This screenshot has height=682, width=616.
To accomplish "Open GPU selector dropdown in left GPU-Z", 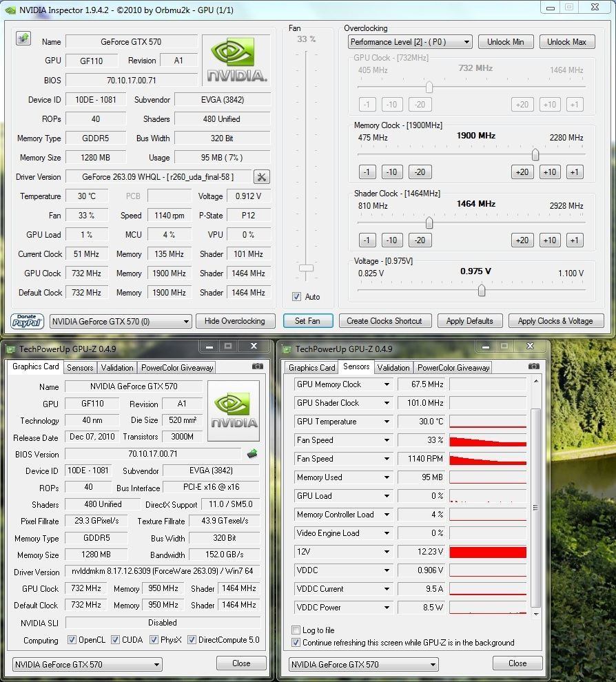I will click(87, 664).
